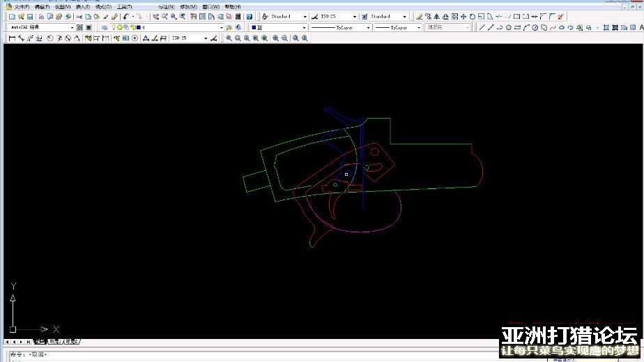The width and height of the screenshot is (644, 362).
Task: Select the Radius dimension tool
Action: (x=50, y=38)
